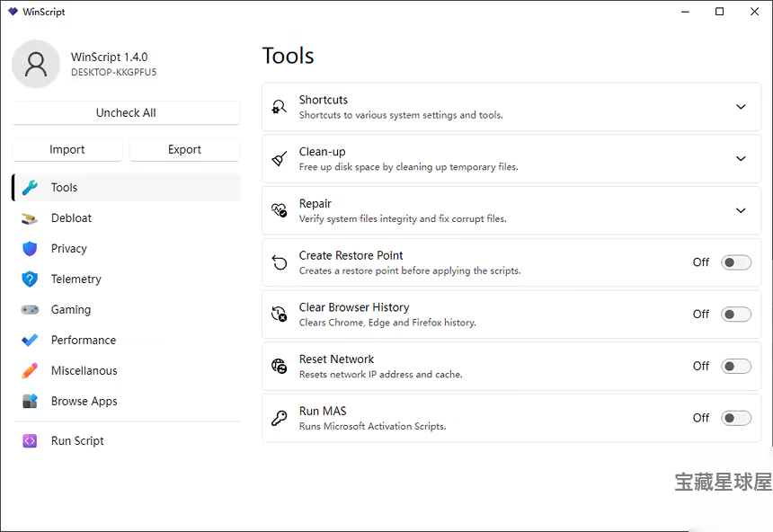Expand the Shortcuts chevron
Image resolution: width=773 pixels, height=532 pixels.
(741, 107)
